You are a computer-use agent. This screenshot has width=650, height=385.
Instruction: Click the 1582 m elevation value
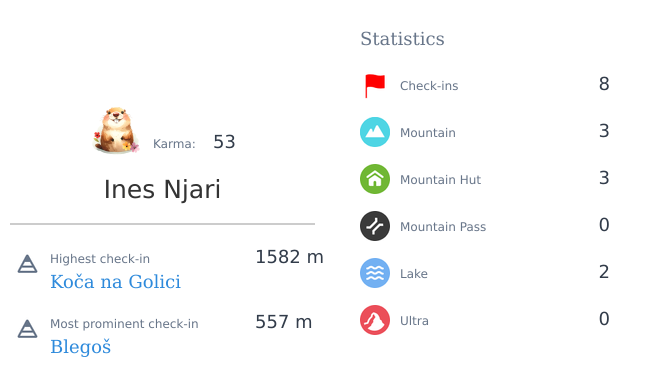(289, 257)
